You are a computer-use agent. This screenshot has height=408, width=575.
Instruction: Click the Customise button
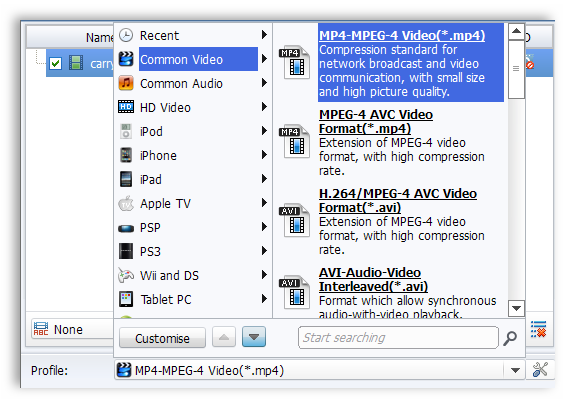[x=162, y=338]
